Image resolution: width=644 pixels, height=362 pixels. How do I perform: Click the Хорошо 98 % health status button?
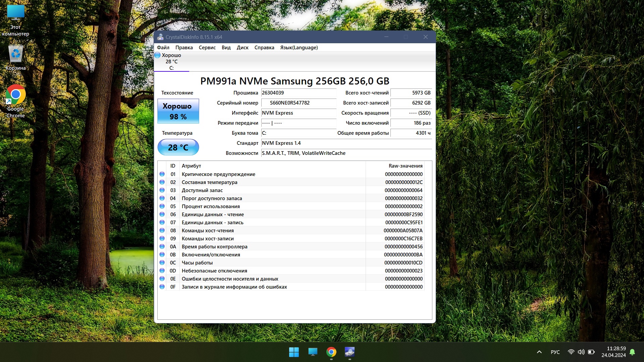tap(178, 111)
